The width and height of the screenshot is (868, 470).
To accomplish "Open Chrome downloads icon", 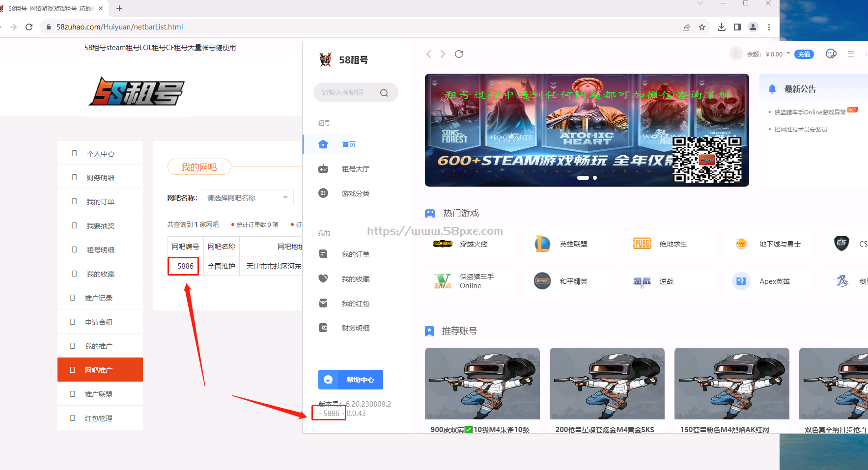I will (x=721, y=27).
